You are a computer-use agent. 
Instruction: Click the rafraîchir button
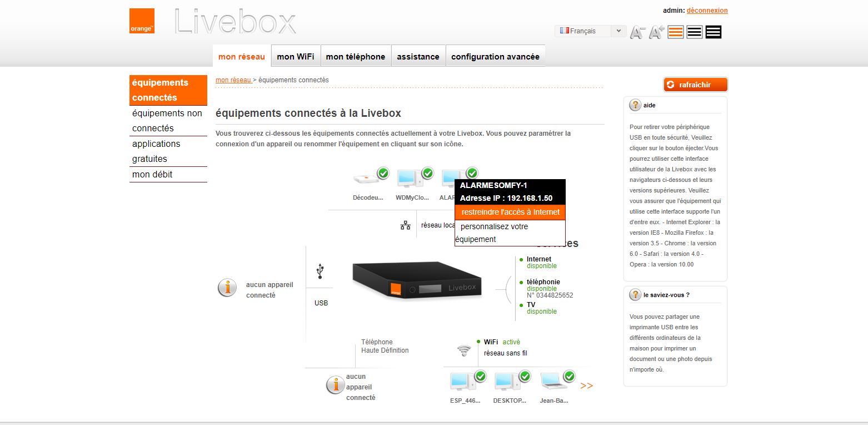click(x=695, y=85)
